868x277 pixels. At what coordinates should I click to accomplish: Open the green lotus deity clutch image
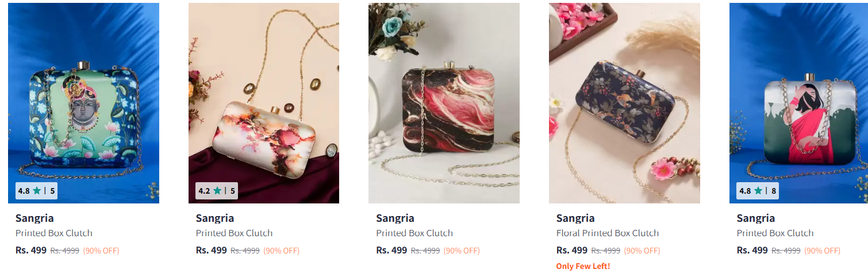(x=83, y=103)
